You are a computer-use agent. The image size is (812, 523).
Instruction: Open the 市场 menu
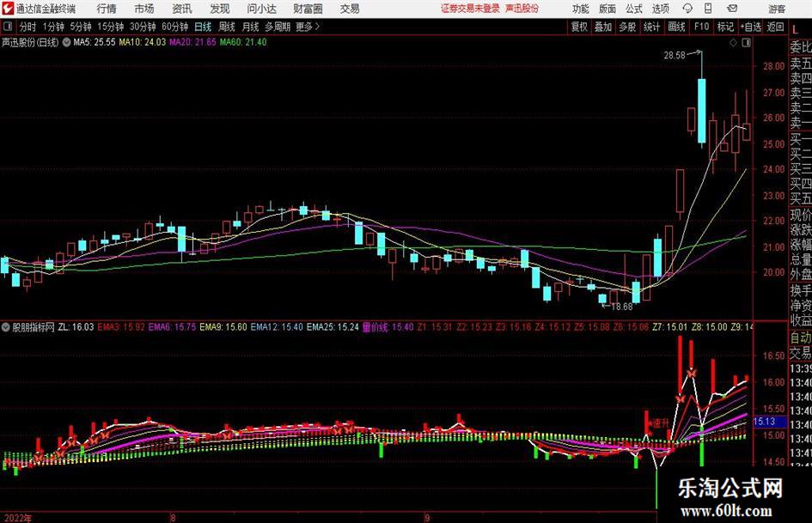pos(144,9)
